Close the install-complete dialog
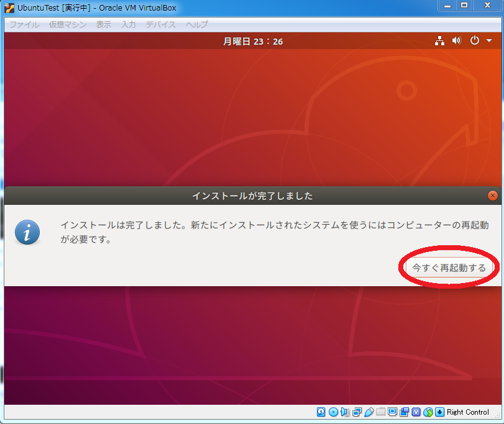504x424 pixels. tap(492, 196)
